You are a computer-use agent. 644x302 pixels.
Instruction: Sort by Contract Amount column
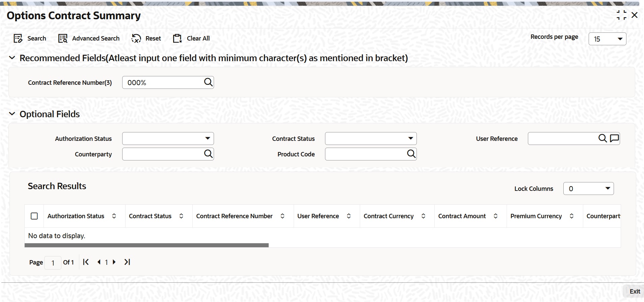495,216
